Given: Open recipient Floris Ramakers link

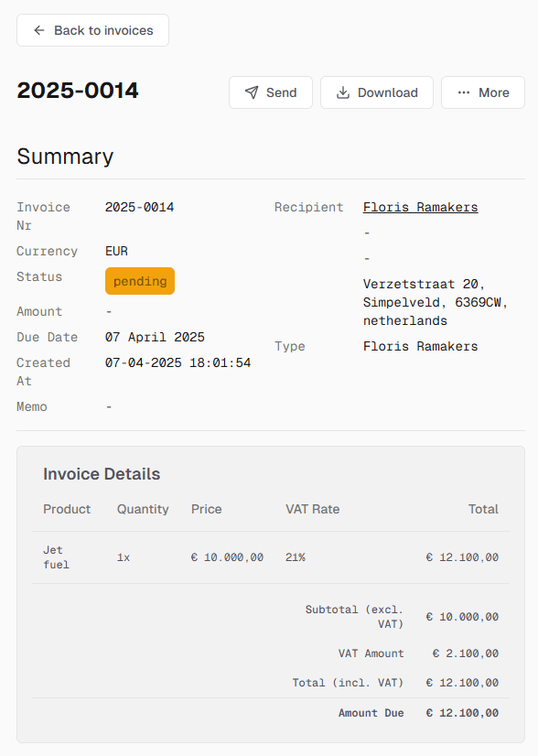Looking at the screenshot, I should 420,208.
